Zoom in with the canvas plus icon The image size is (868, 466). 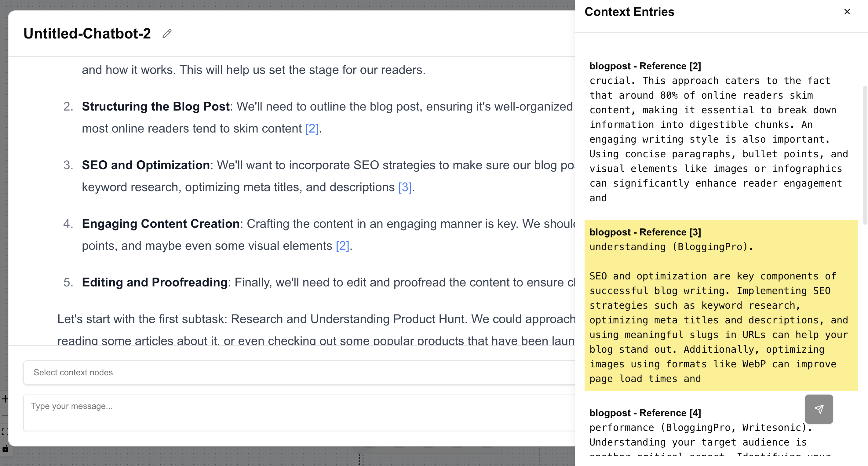pyautogui.click(x=5, y=399)
